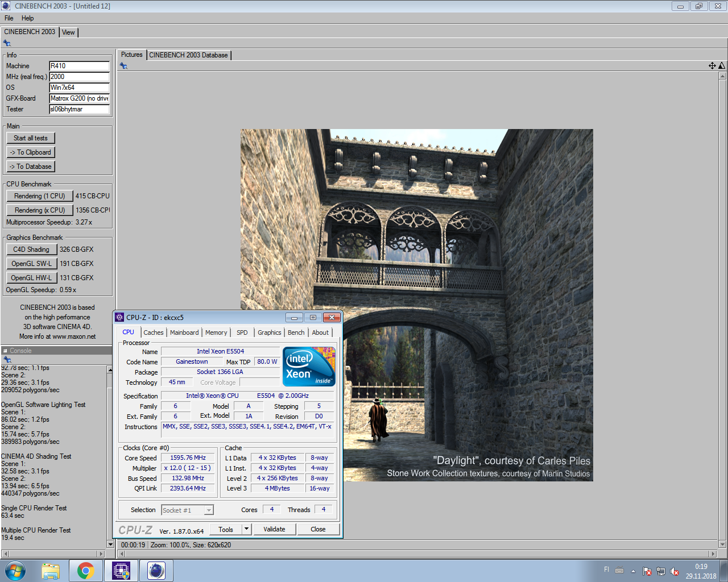728x582 pixels.
Task: Click the Machine field containing R410
Action: 79,66
